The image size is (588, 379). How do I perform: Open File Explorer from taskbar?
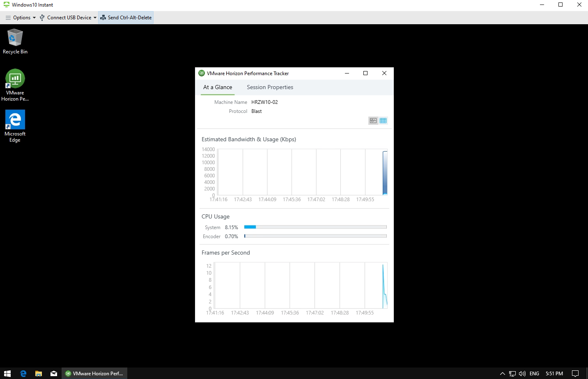click(39, 373)
